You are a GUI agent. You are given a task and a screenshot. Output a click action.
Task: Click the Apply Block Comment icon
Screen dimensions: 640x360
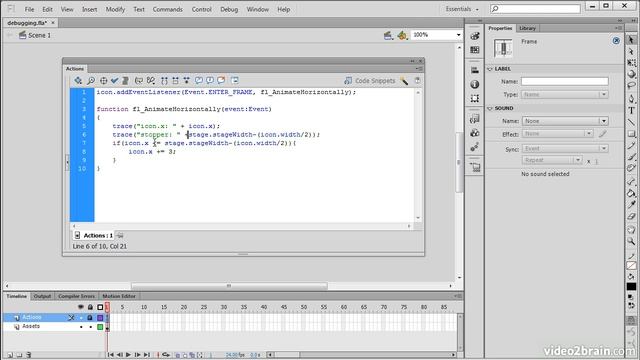[x=199, y=80]
